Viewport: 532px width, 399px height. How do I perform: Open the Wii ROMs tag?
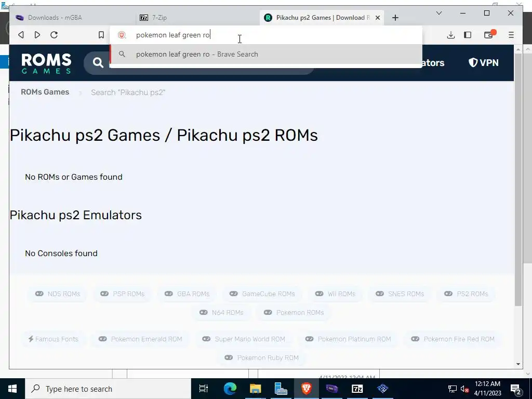(x=335, y=294)
